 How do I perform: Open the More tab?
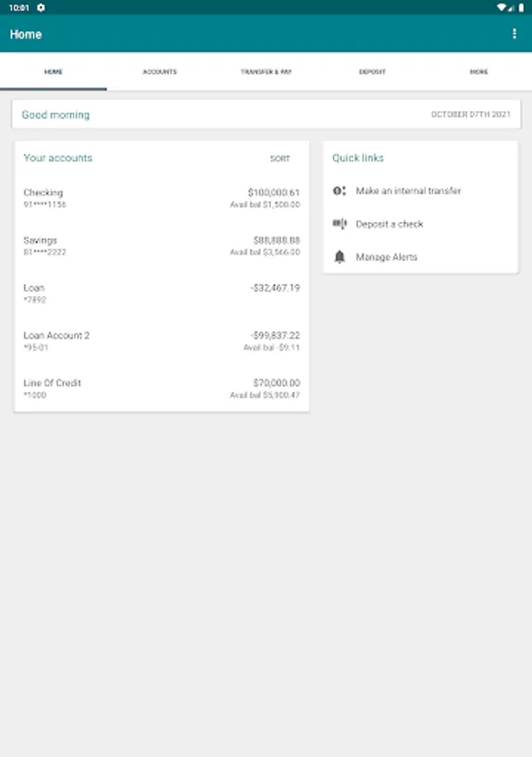[x=478, y=71]
